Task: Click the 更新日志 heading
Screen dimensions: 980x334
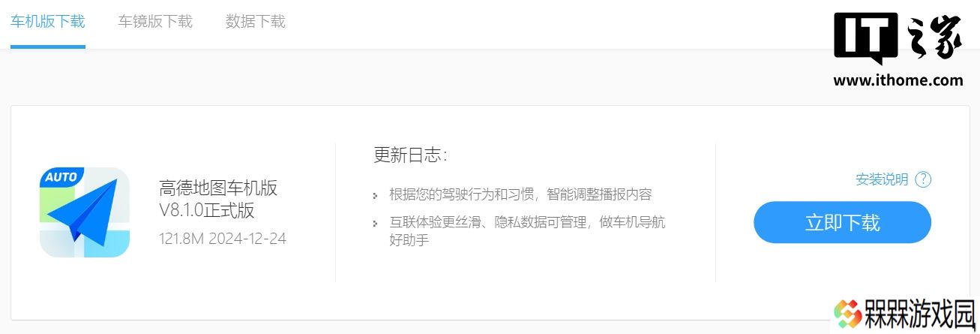Action: (410, 155)
